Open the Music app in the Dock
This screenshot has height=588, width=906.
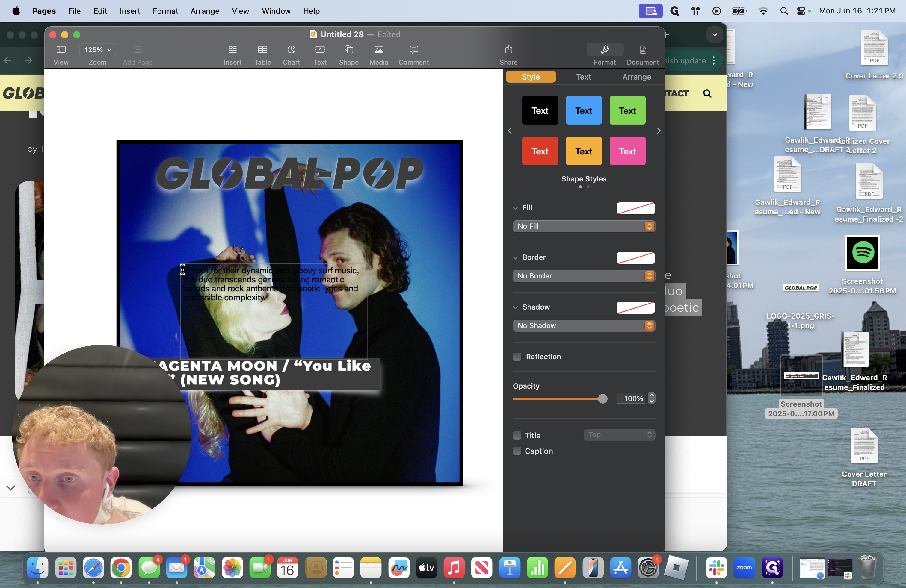pyautogui.click(x=454, y=568)
